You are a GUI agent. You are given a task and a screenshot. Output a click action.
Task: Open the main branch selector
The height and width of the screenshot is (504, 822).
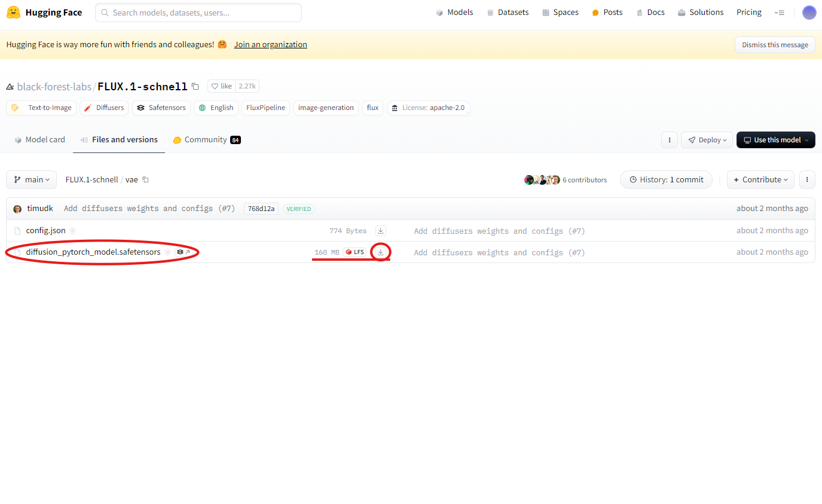click(32, 179)
